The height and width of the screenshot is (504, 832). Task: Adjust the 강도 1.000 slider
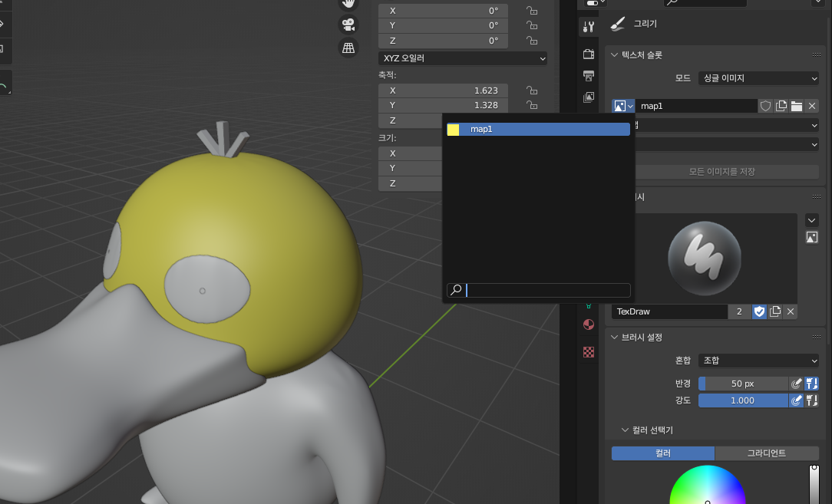(743, 400)
